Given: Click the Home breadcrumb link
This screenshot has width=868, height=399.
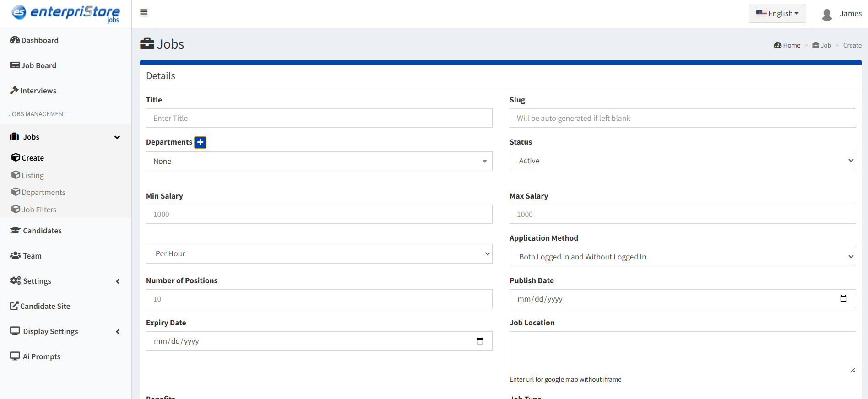Looking at the screenshot, I should pyautogui.click(x=787, y=45).
